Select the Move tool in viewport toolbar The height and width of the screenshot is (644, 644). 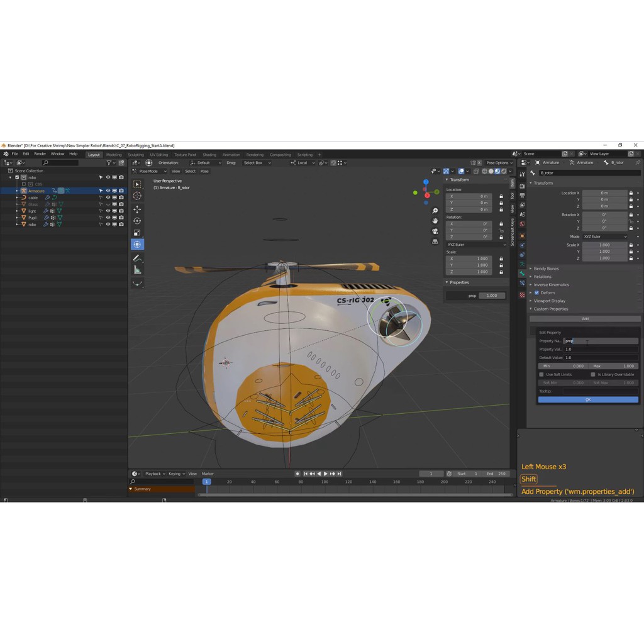coord(137,208)
